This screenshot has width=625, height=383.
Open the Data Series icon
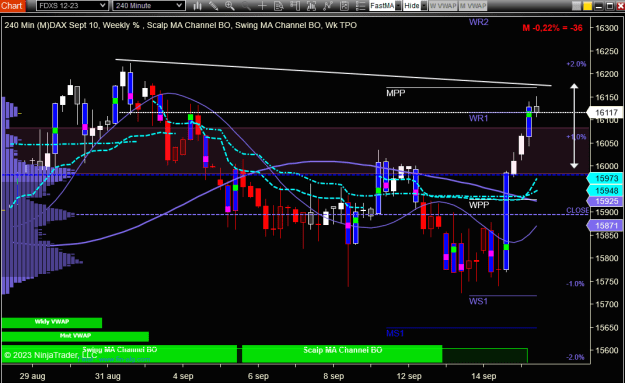311,6
